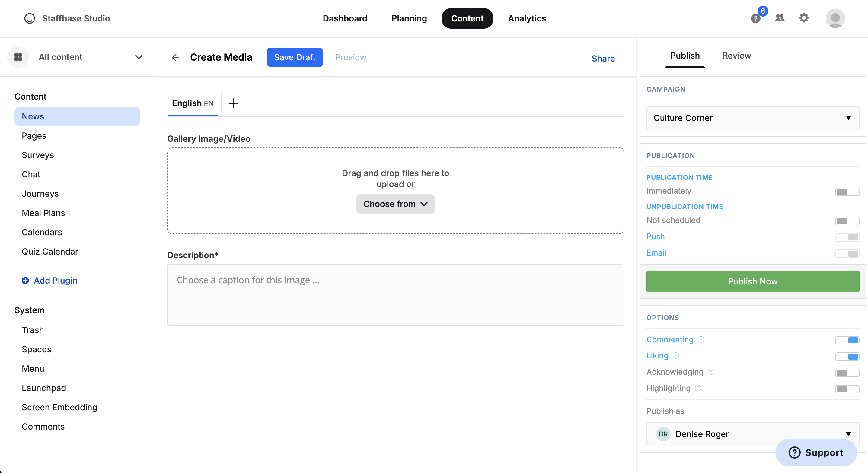
Task: Open Screen Embedding under System
Action: pyautogui.click(x=59, y=407)
